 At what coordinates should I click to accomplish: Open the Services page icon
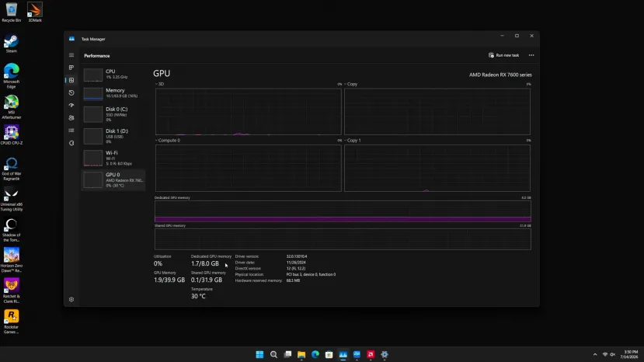point(71,143)
